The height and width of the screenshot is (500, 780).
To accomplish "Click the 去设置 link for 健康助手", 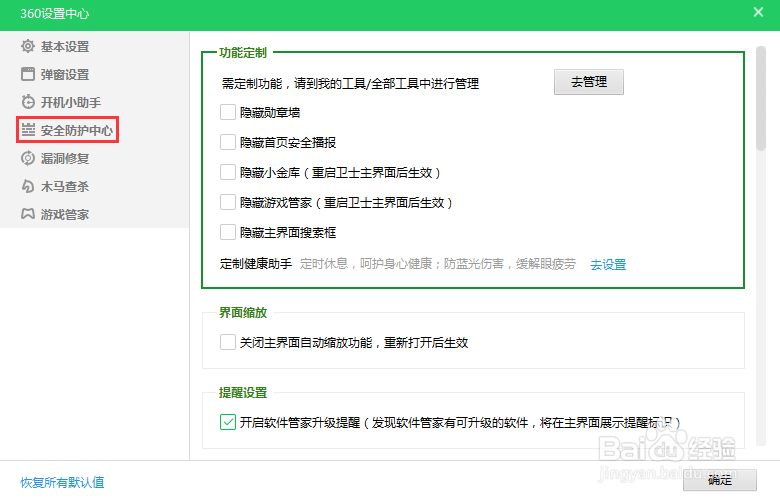I will pos(608,264).
